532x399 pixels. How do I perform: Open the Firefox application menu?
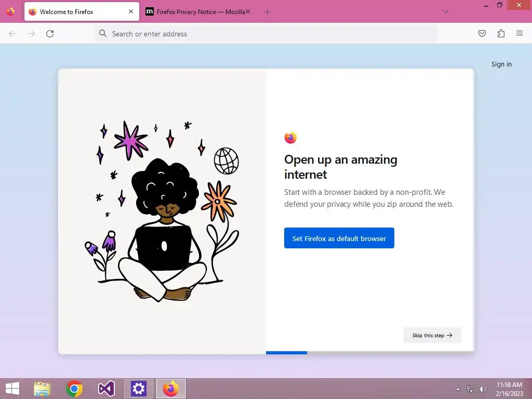520,33
